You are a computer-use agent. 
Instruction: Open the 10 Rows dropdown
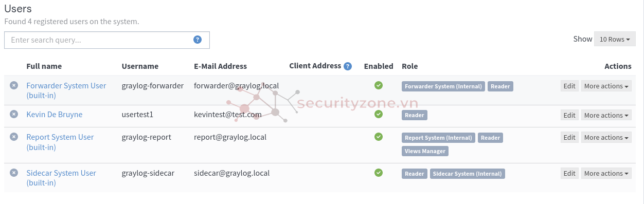615,39
